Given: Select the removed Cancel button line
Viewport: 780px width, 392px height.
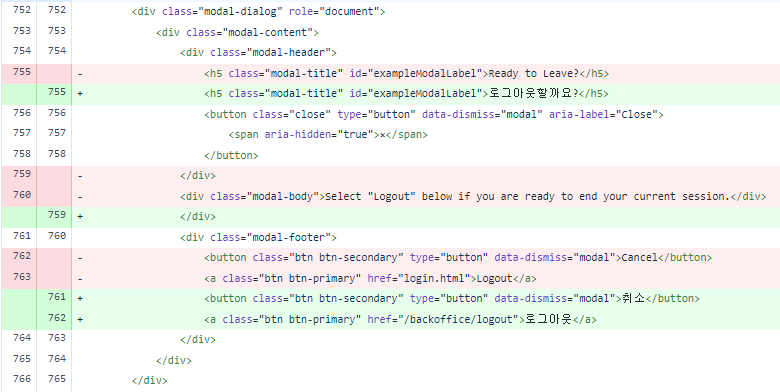Looking at the screenshot, I should pos(458,258).
